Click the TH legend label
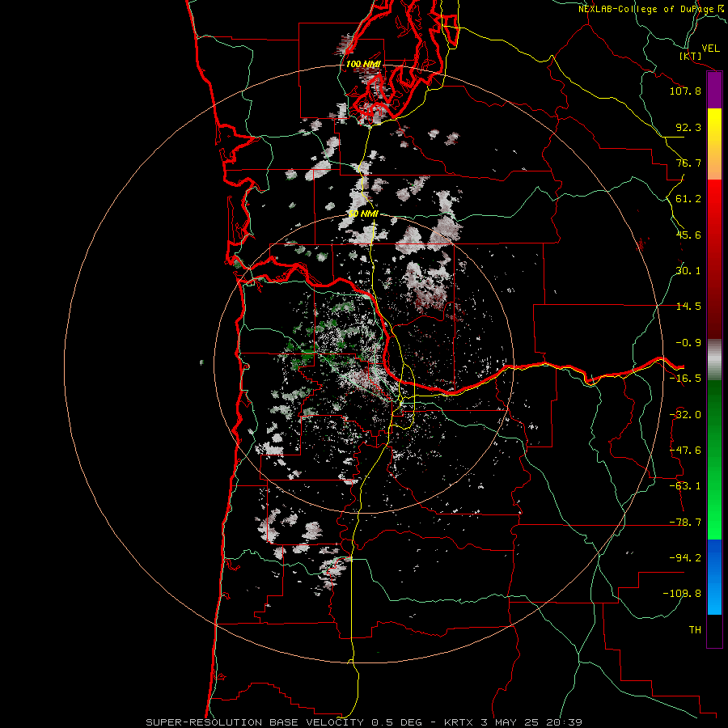Image resolution: width=728 pixels, height=728 pixels. tap(695, 629)
